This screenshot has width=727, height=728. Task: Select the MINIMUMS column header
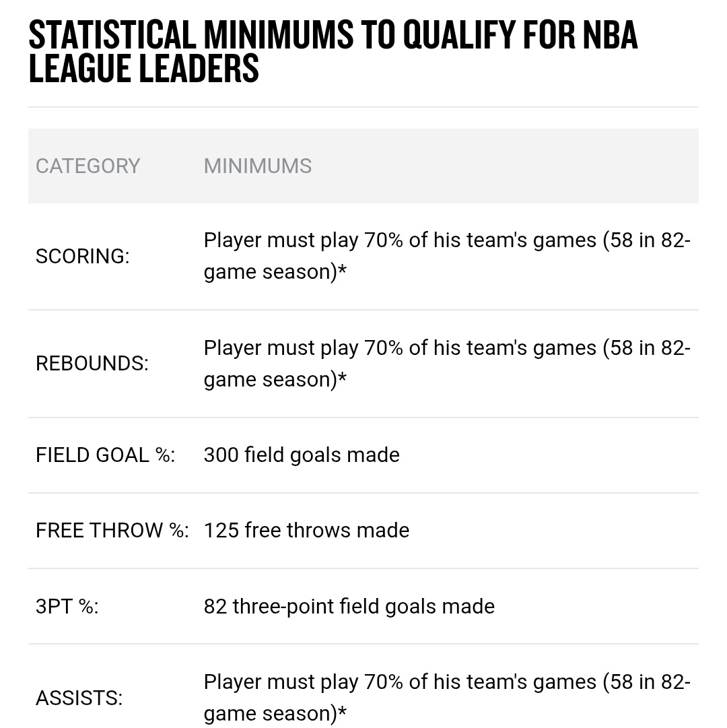coord(258,166)
